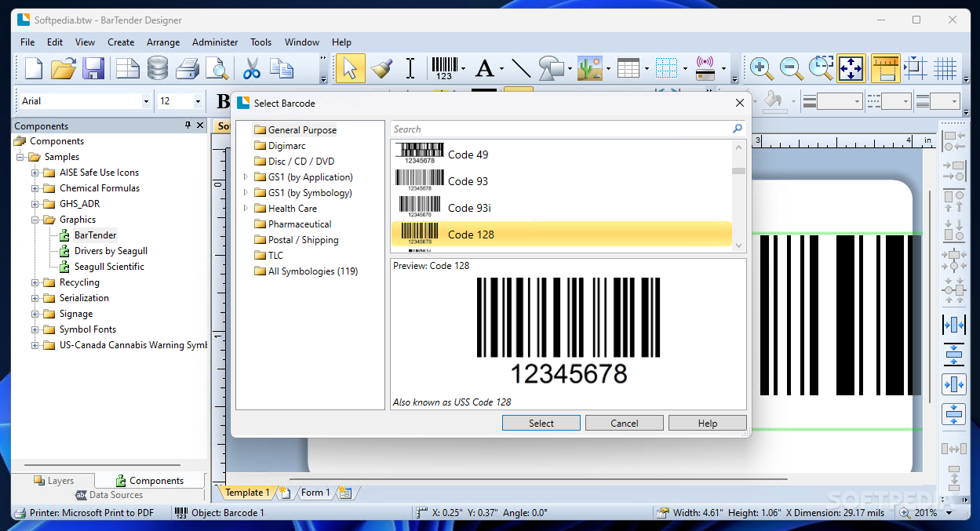Viewport: 980px width, 531px height.
Task: Open the File menu
Action: tap(27, 42)
